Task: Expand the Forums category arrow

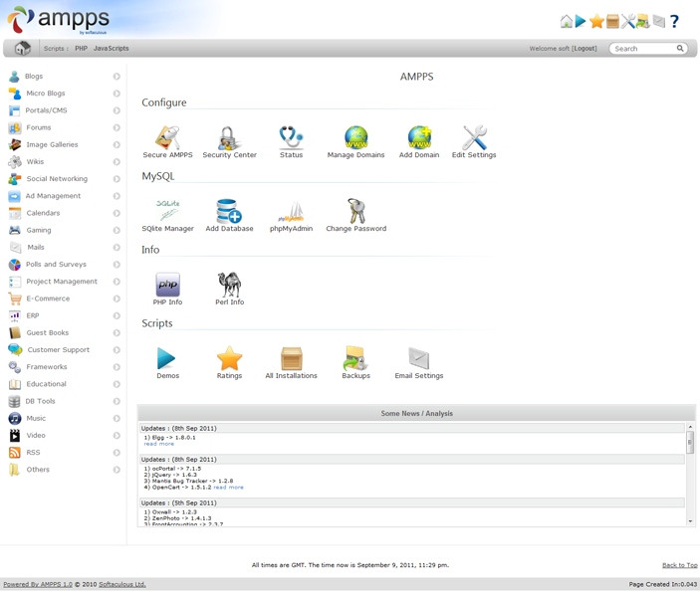Action: pyautogui.click(x=117, y=127)
